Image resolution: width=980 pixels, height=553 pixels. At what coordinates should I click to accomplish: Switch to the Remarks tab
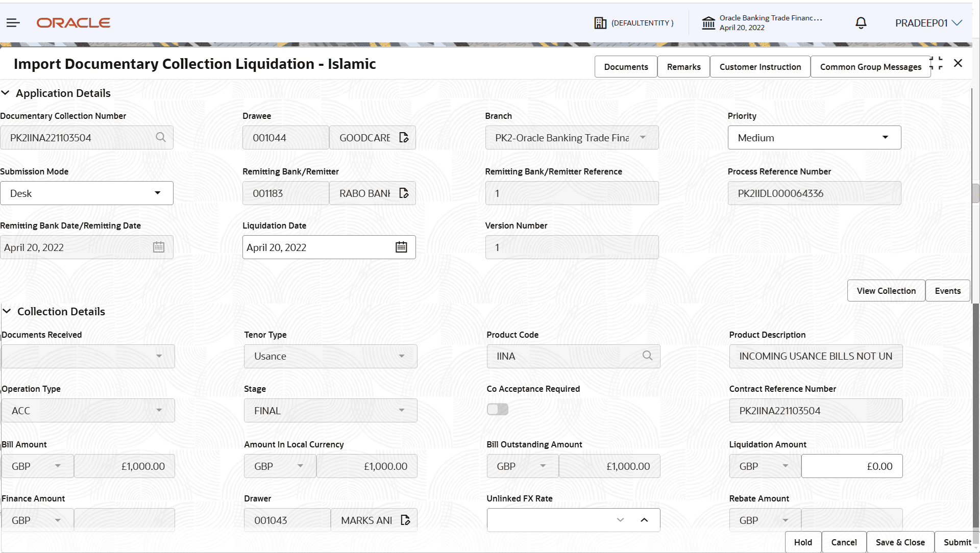683,66
